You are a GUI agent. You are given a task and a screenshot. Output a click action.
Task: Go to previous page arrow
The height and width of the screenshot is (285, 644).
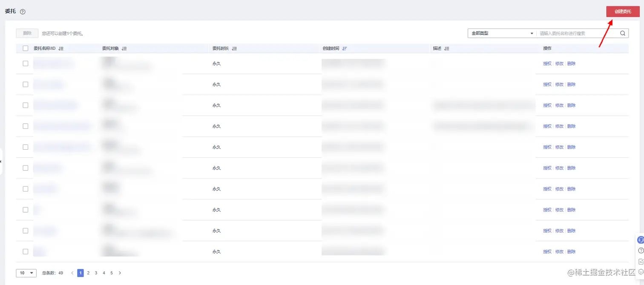point(72,273)
